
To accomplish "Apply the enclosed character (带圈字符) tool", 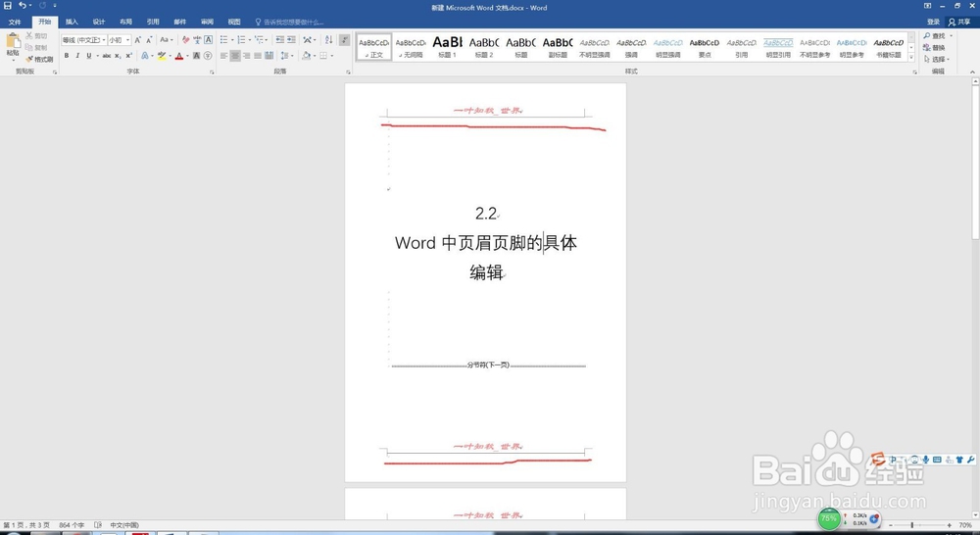I will (x=208, y=56).
